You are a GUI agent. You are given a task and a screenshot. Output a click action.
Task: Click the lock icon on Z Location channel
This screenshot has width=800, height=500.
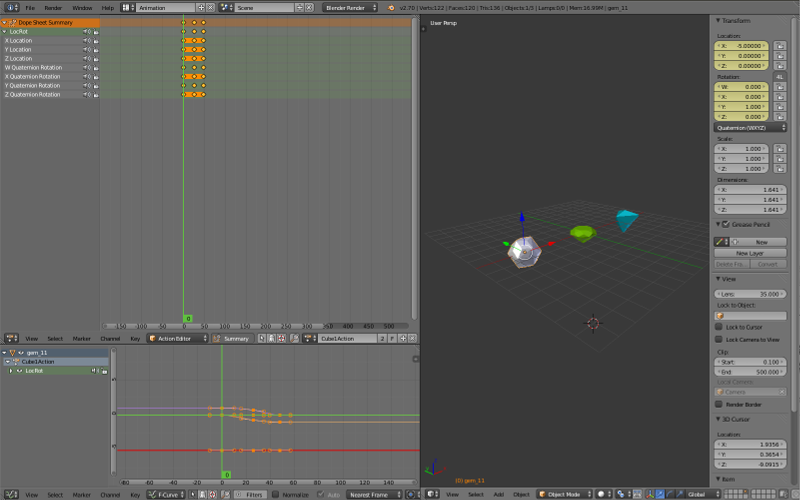[x=95, y=59]
